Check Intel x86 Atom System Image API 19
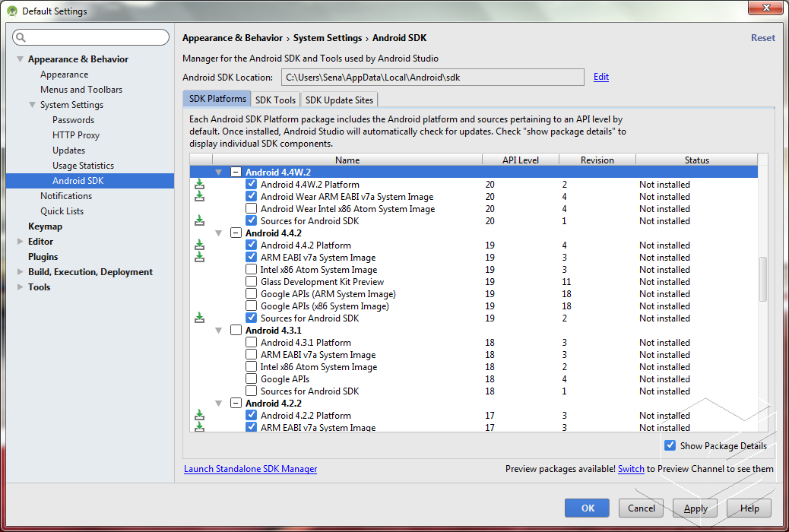Viewport: 789px width, 532px height. [251, 269]
